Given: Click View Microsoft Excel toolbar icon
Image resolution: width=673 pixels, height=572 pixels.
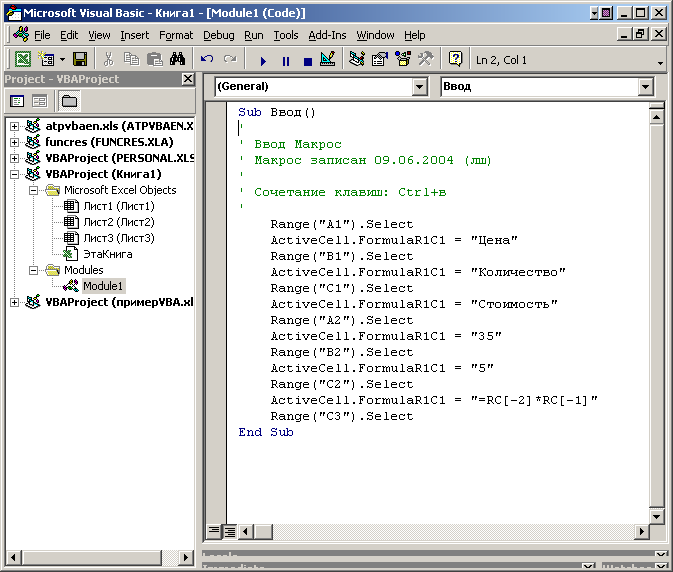Looking at the screenshot, I should click(23, 59).
